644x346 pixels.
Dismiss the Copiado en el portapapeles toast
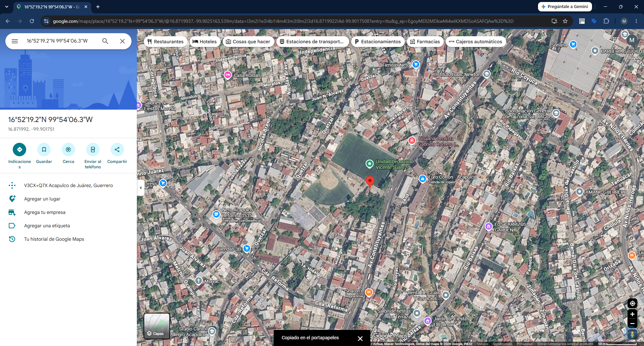tap(360, 339)
